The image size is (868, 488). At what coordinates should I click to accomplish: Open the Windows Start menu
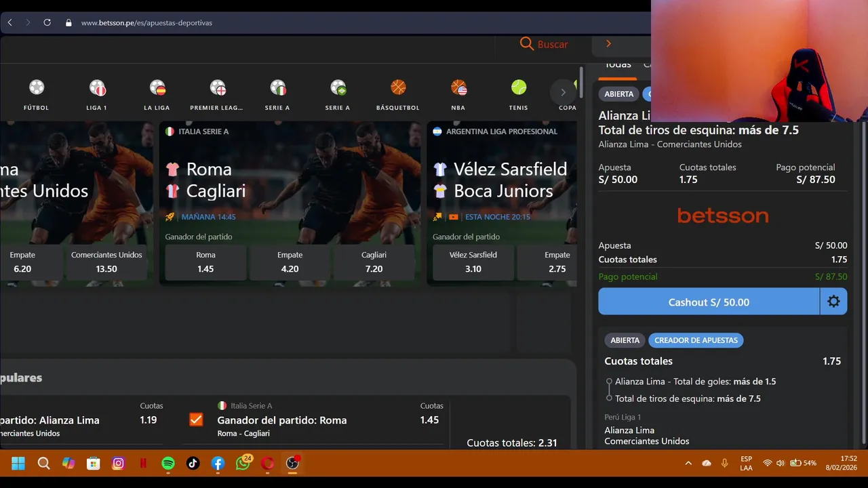18,464
